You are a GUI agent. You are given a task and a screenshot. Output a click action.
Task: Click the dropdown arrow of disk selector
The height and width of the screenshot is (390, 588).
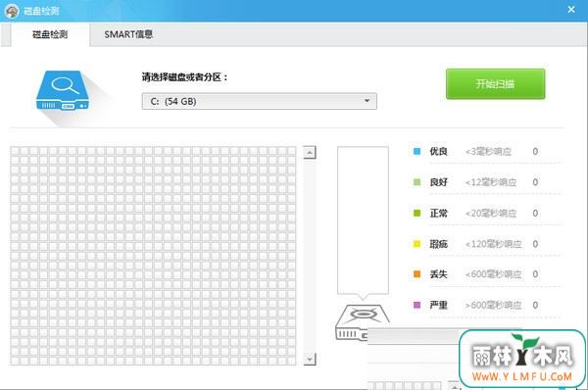point(367,101)
